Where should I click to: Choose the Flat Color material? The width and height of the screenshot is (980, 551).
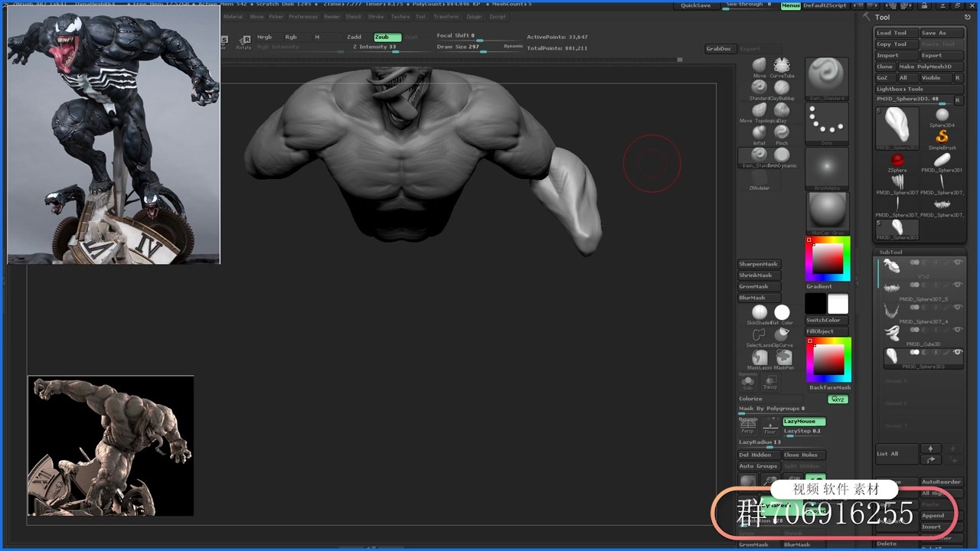click(x=782, y=313)
